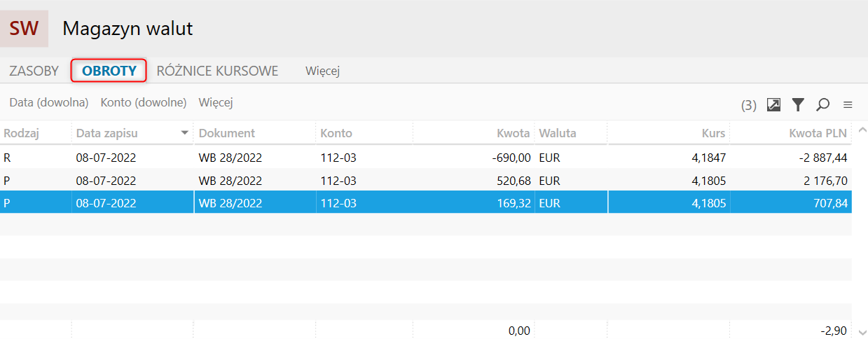
Task: Open the Data (dowolna) filter dropdown
Action: pyautogui.click(x=49, y=102)
